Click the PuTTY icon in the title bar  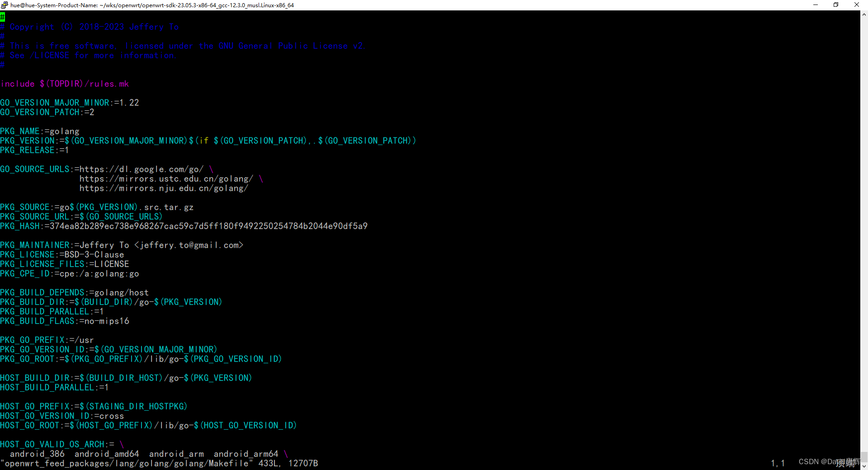[5, 5]
